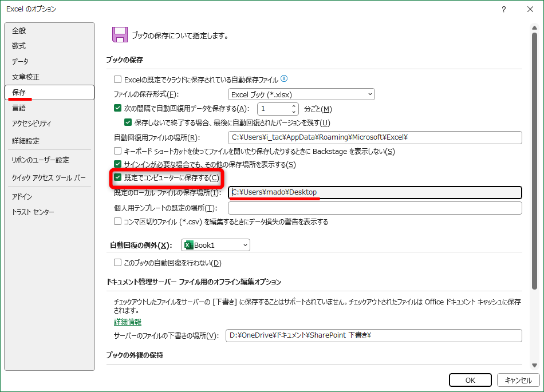
Task: Open the ファイルの保存形式 dropdown
Action: coord(369,94)
